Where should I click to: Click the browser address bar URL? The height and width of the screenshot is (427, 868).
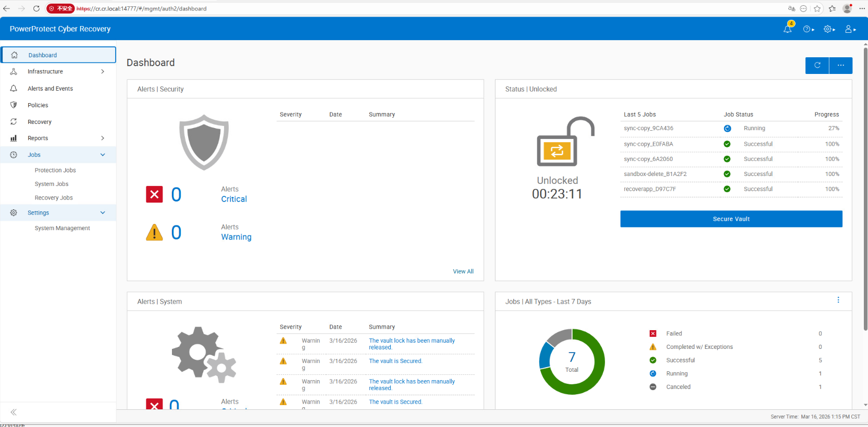142,8
